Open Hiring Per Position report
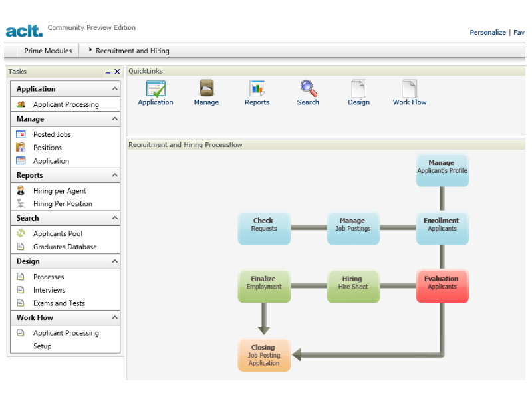 pyautogui.click(x=63, y=204)
